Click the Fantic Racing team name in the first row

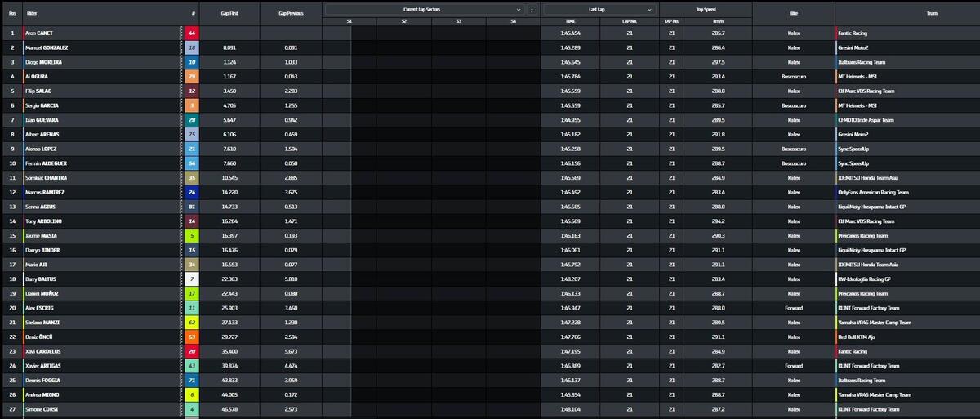click(x=853, y=33)
